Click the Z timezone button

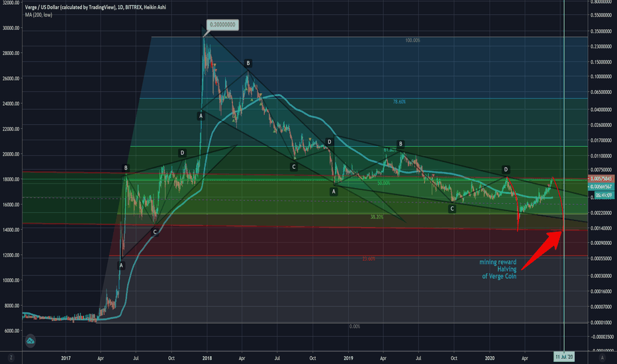(x=11, y=357)
